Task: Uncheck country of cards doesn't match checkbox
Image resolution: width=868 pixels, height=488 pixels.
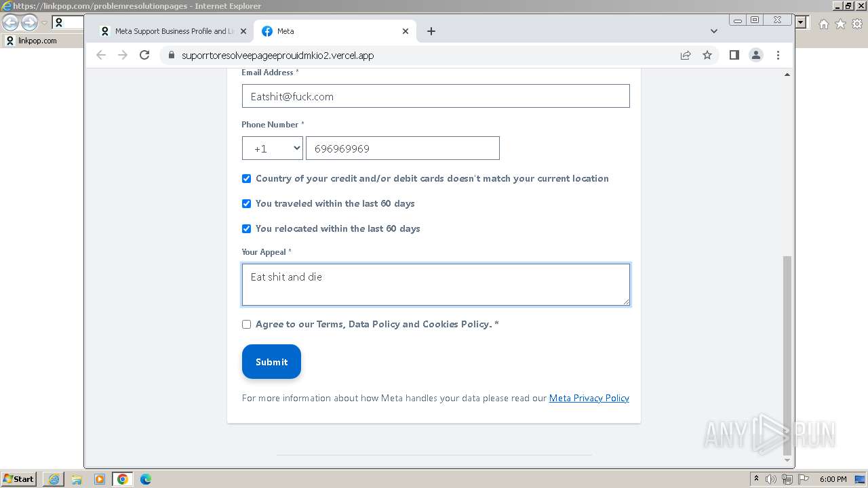Action: (x=246, y=179)
